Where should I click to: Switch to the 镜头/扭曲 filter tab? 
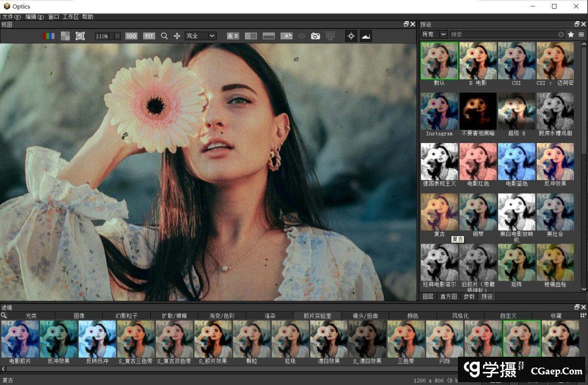coord(365,315)
